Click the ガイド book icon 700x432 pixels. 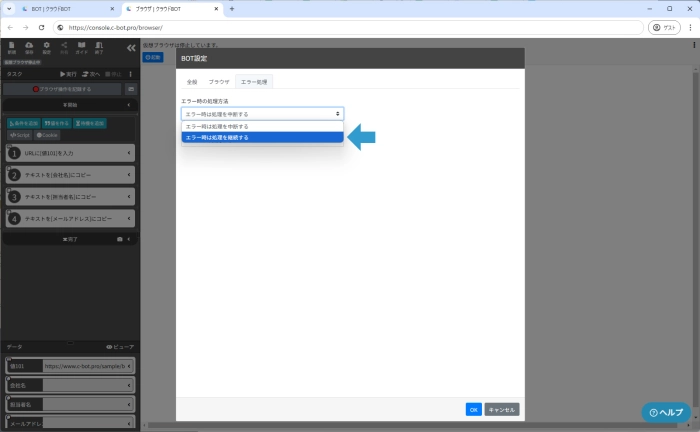point(82,46)
